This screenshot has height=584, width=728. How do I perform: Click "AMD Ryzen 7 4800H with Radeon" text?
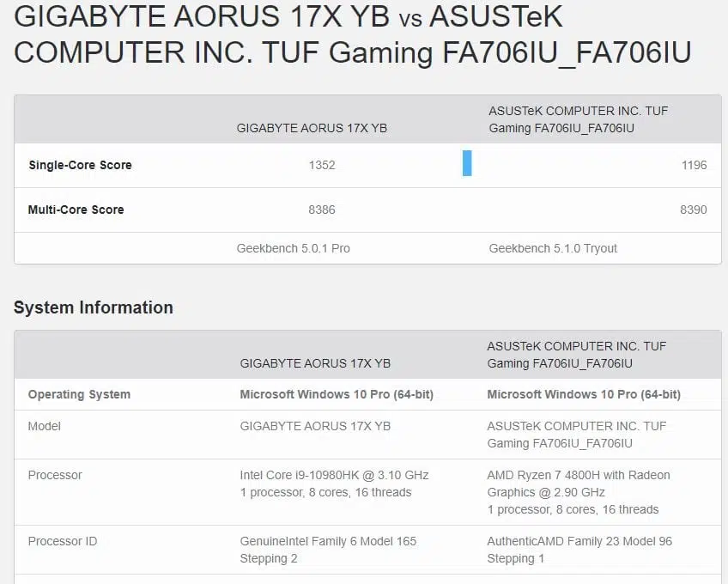(579, 475)
